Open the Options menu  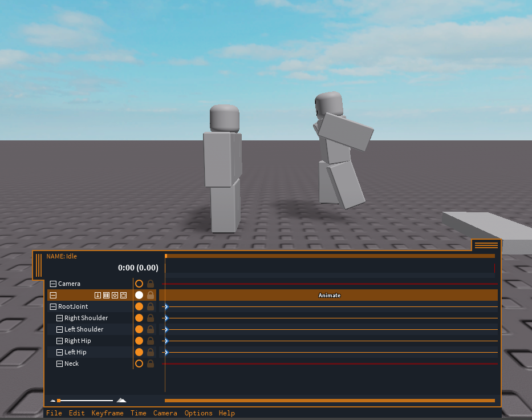pyautogui.click(x=198, y=413)
